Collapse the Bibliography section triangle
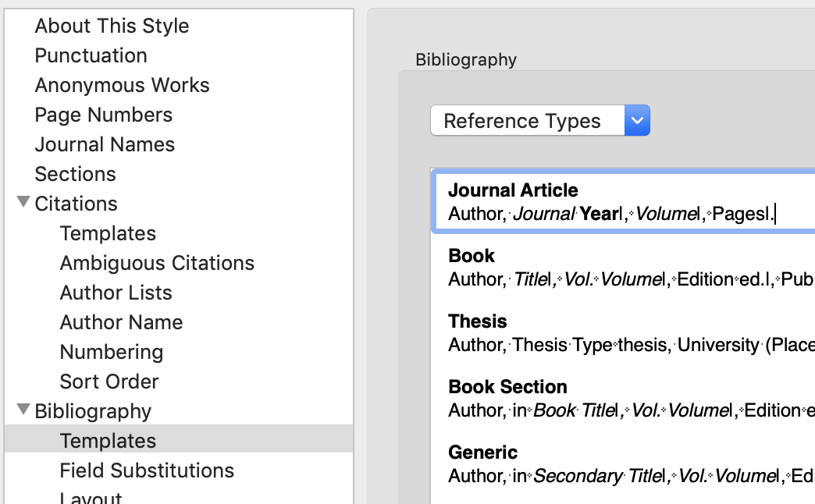 [x=23, y=410]
